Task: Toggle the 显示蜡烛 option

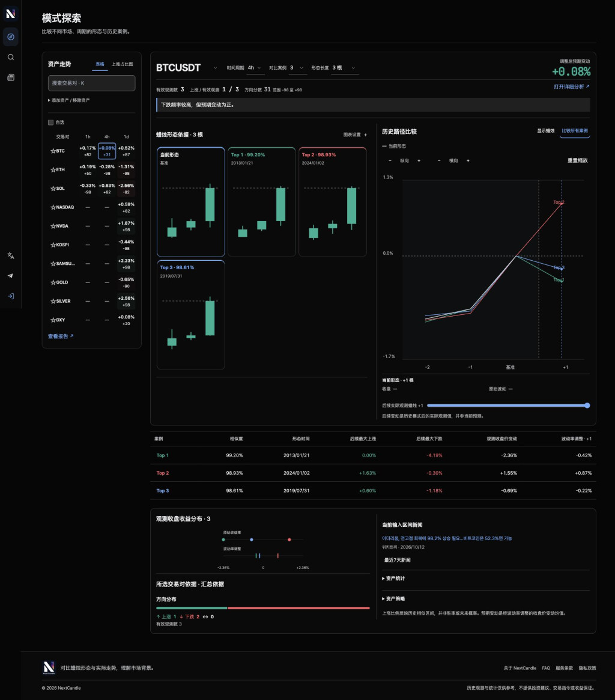Action: click(545, 131)
